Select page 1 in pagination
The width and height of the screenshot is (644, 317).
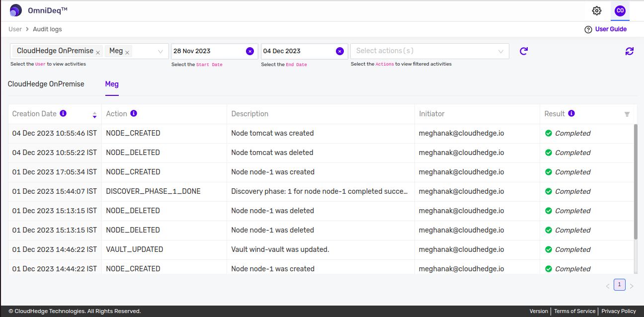coord(620,285)
